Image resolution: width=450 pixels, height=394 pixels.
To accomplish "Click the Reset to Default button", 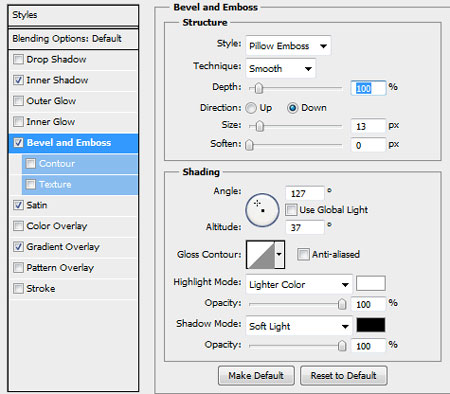I will tap(344, 376).
